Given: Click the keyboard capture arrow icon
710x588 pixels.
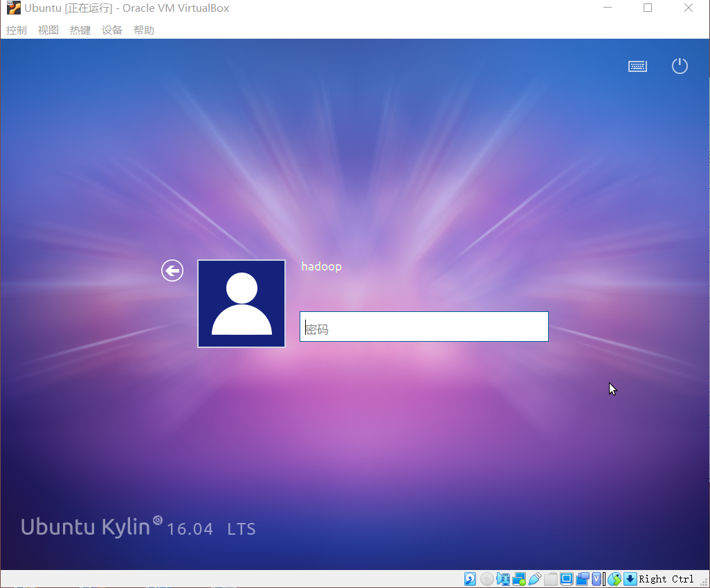Looking at the screenshot, I should point(630,579).
